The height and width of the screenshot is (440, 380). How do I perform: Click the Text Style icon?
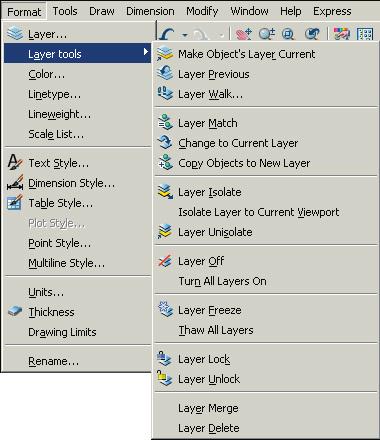point(15,163)
